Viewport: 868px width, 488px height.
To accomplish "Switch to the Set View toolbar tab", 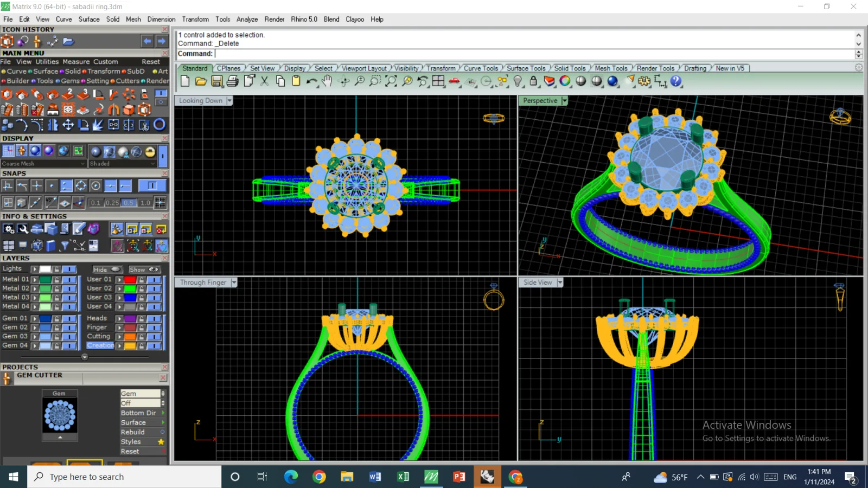I will pyautogui.click(x=263, y=68).
